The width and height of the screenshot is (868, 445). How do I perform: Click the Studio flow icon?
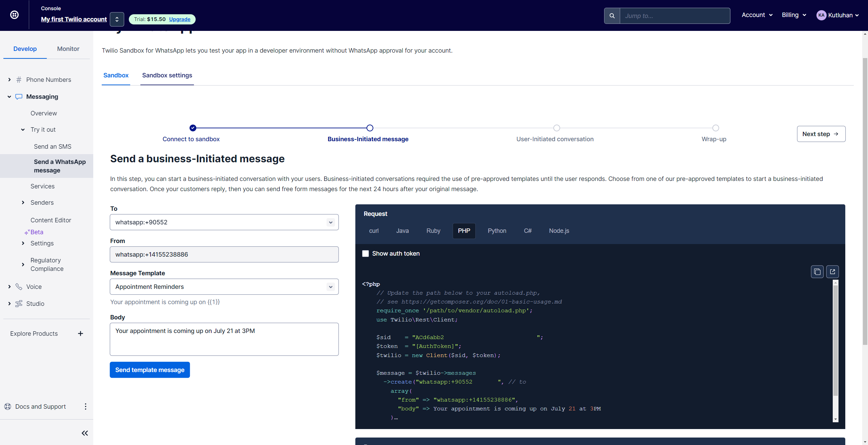[19, 304]
